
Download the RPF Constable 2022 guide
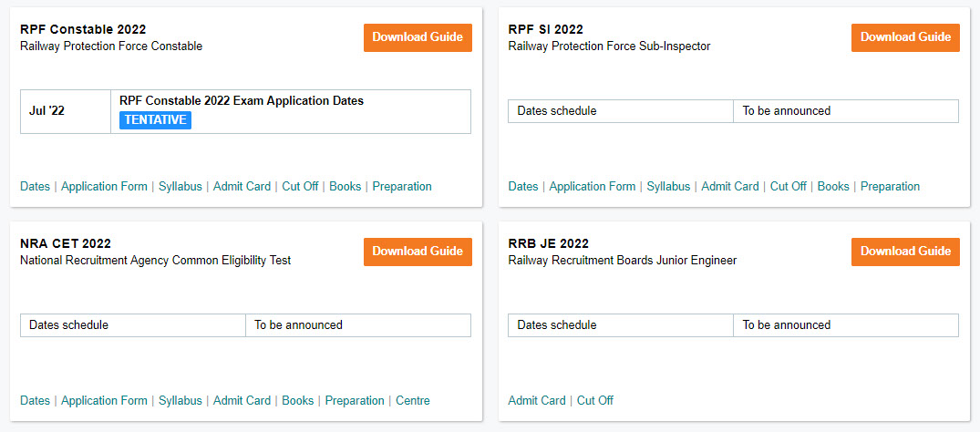tap(418, 37)
